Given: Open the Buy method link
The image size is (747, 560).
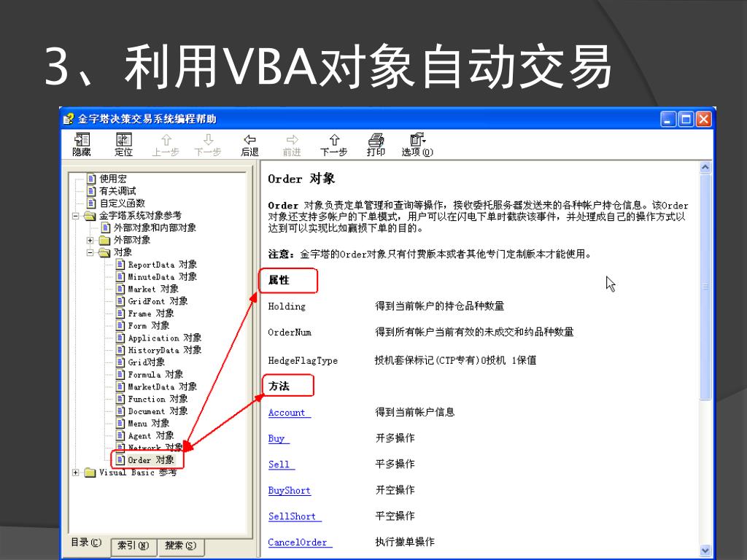Looking at the screenshot, I should tap(279, 438).
